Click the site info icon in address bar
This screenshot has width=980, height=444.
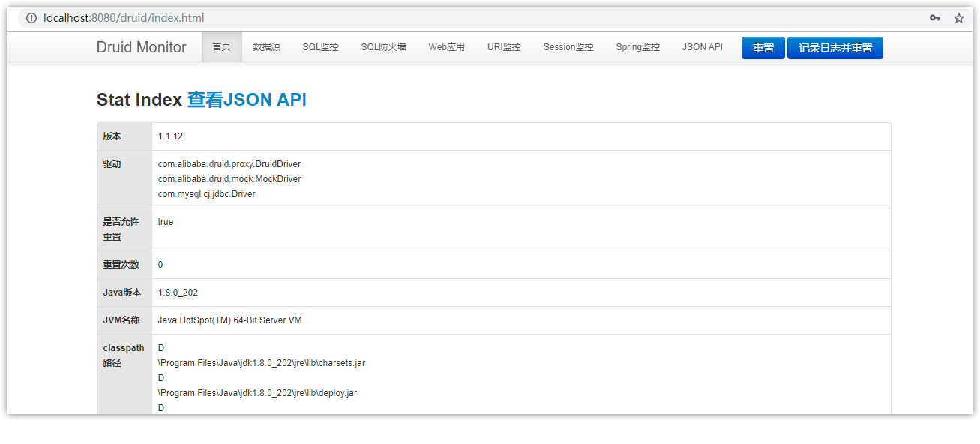coord(31,18)
